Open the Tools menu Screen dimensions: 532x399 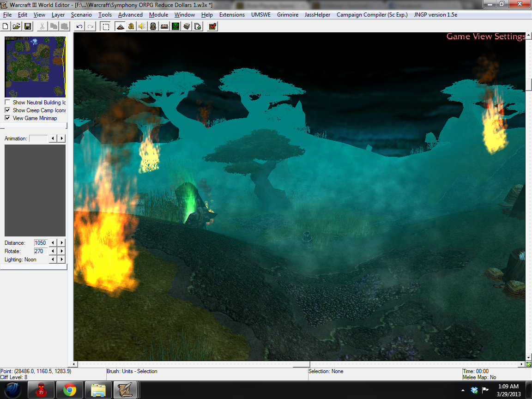pyautogui.click(x=105, y=15)
